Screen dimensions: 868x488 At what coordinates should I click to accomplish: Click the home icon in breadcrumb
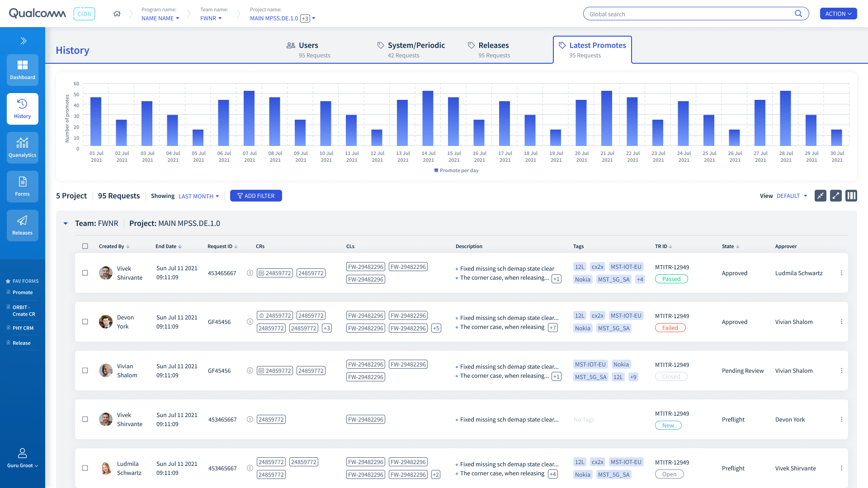[x=117, y=14]
